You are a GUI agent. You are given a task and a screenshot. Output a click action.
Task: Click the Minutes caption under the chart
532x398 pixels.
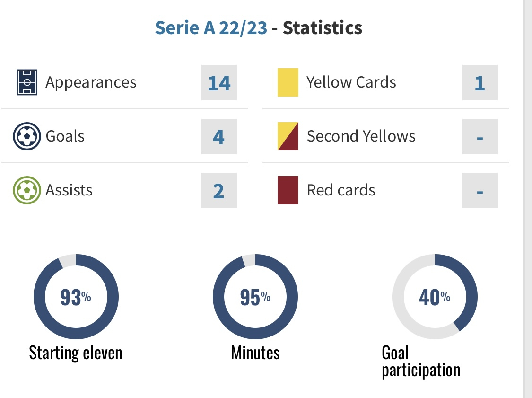[x=255, y=353]
